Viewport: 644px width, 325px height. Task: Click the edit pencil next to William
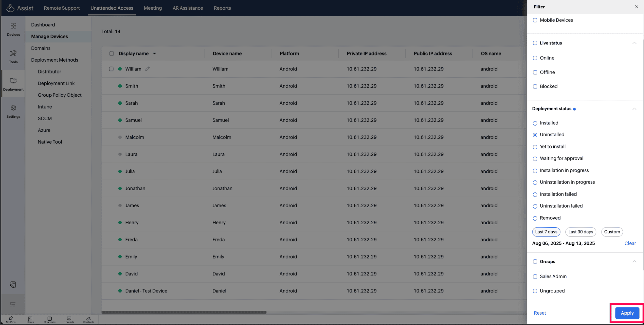click(x=148, y=69)
